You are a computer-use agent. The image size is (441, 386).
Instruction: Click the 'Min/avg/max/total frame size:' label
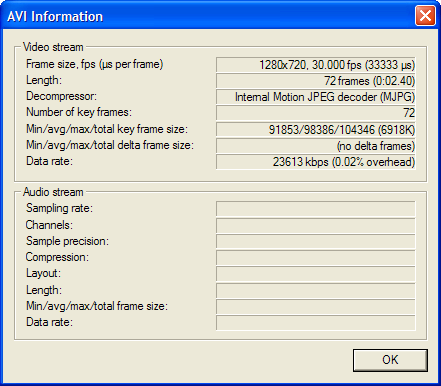click(x=97, y=306)
